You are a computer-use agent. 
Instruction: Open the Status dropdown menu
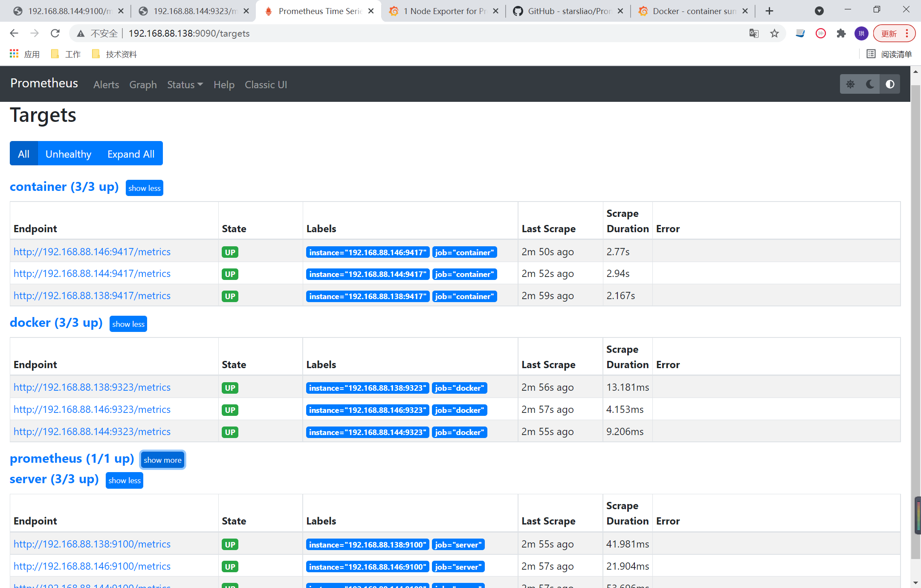pos(185,85)
